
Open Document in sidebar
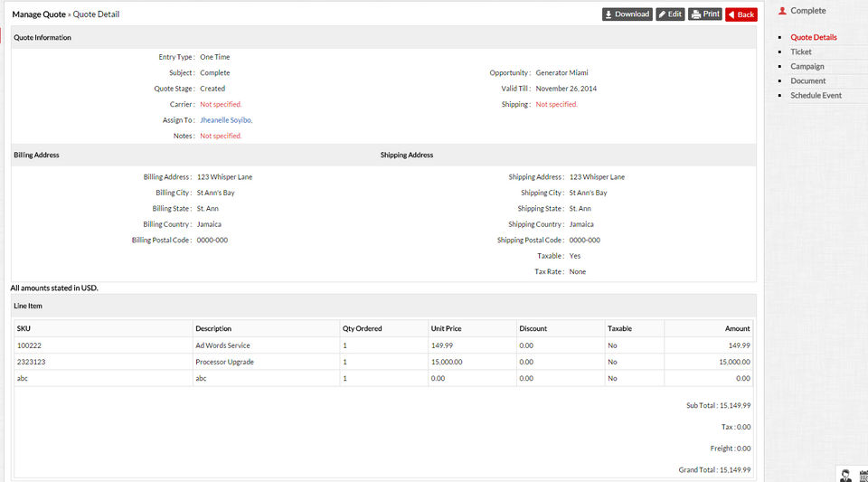pos(807,80)
